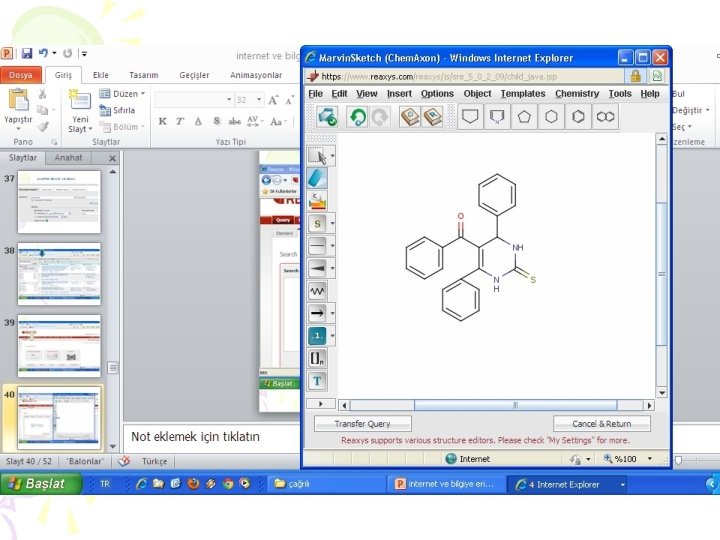Select the sulfur atom 'S' tool
The width and height of the screenshot is (720, 540).
tap(317, 224)
